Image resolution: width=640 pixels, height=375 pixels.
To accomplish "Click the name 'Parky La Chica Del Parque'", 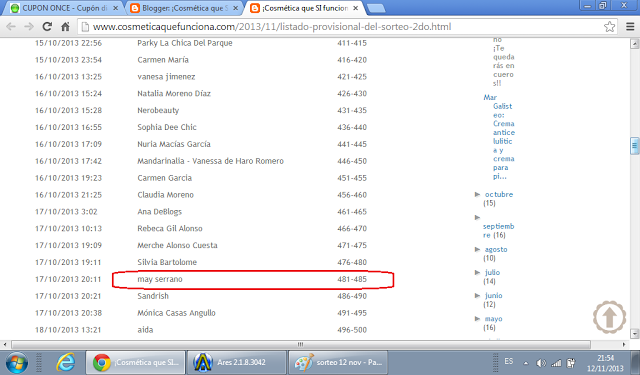I will pyautogui.click(x=184, y=43).
